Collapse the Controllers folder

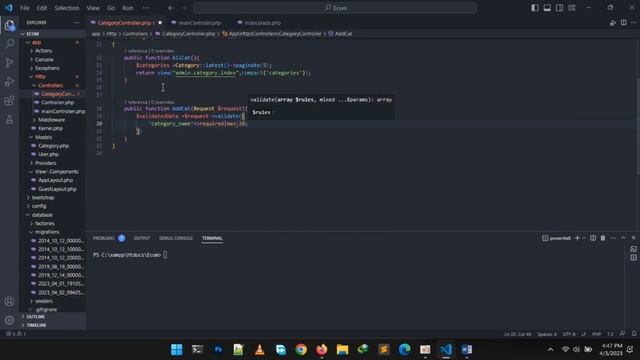point(51,85)
